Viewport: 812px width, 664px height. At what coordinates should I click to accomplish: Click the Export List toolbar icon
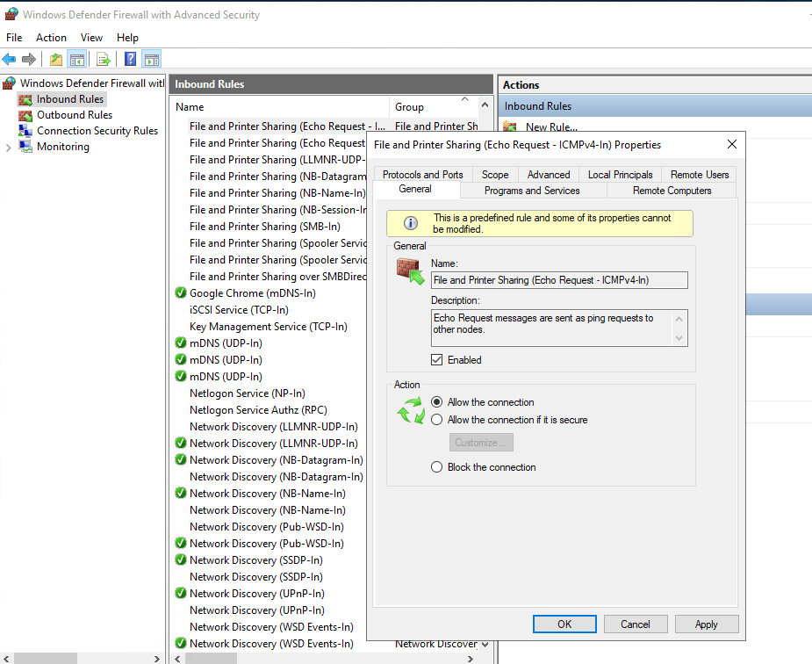coord(104,60)
